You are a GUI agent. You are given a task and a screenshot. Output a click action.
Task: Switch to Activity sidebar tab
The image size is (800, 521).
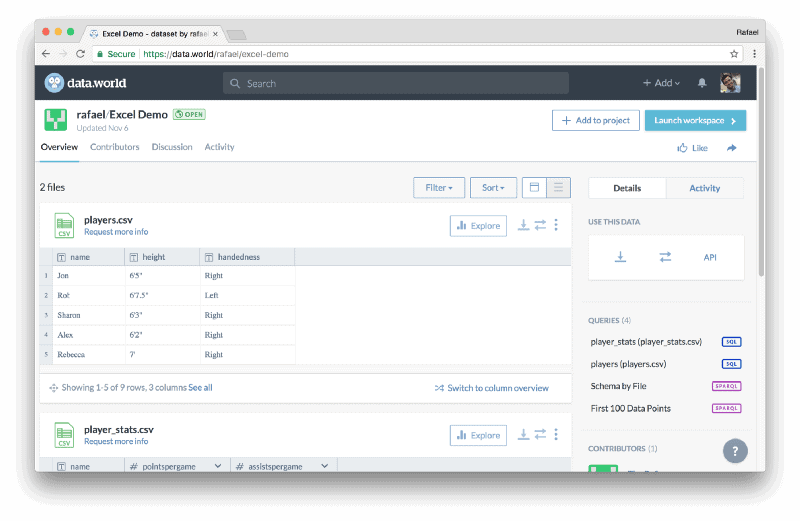705,188
